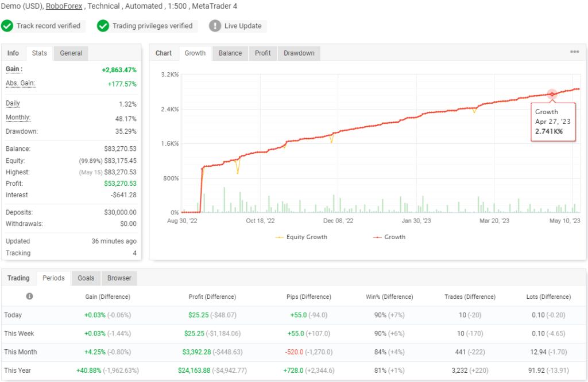Switch to the Trading tab

[x=18, y=278]
